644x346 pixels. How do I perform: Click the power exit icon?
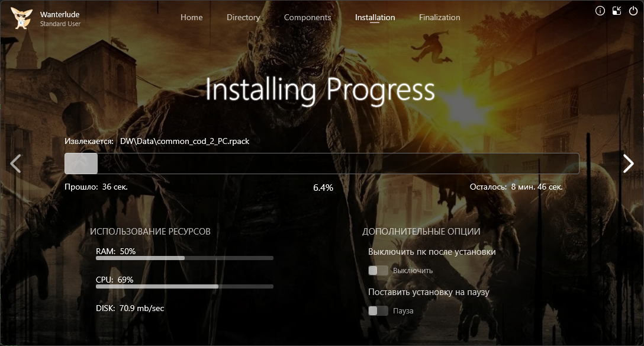tap(633, 11)
